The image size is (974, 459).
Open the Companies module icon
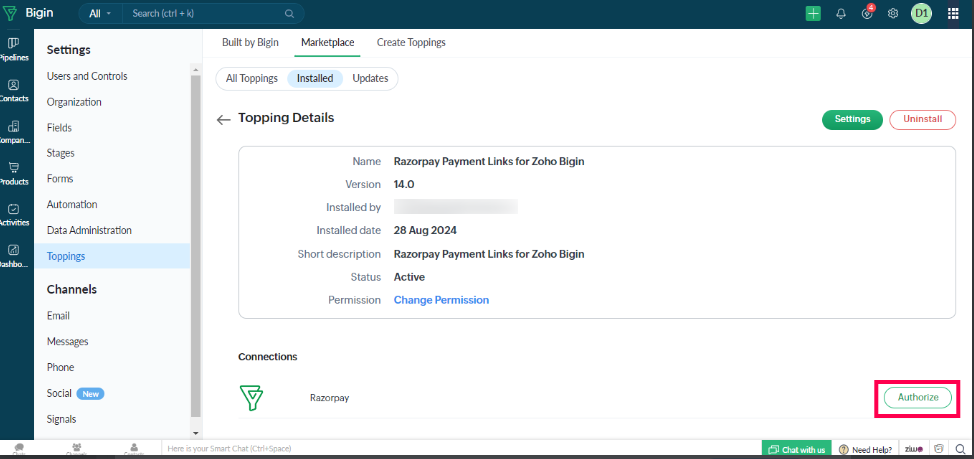pyautogui.click(x=14, y=126)
